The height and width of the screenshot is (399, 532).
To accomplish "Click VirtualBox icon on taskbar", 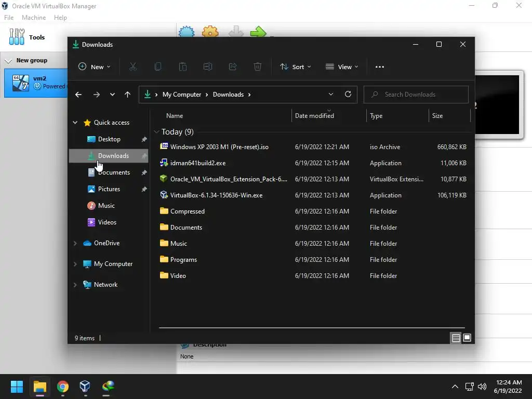I will tap(85, 387).
